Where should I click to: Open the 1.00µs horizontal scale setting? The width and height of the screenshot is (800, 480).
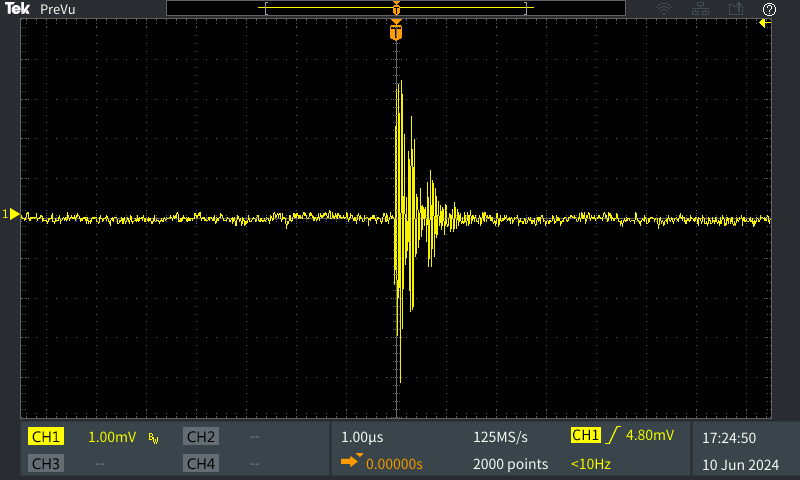(x=362, y=437)
